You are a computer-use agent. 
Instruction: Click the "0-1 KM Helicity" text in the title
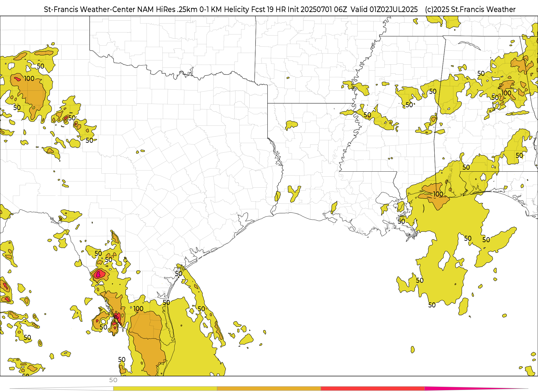(224, 10)
